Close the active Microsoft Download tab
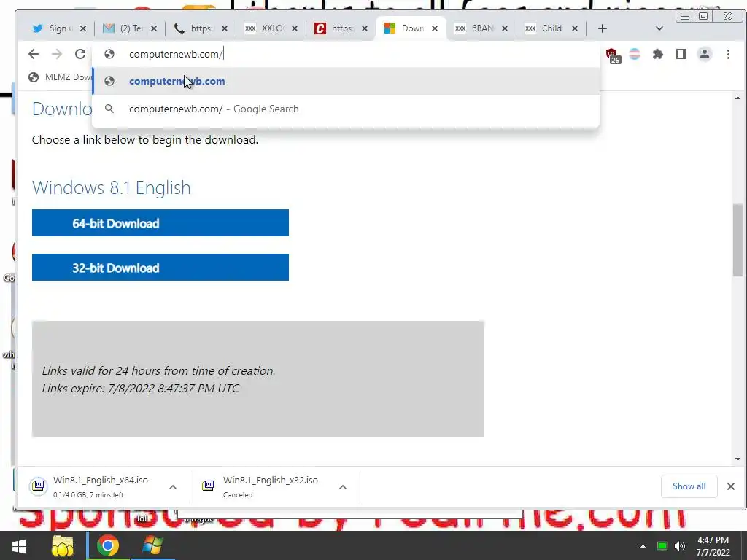747x560 pixels. pos(435,28)
